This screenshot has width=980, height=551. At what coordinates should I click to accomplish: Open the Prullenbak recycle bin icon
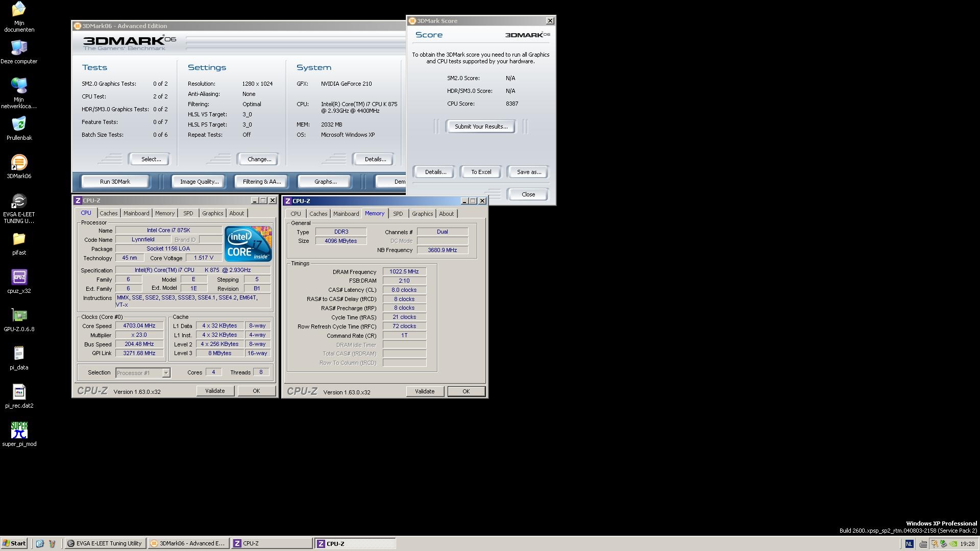coord(19,124)
